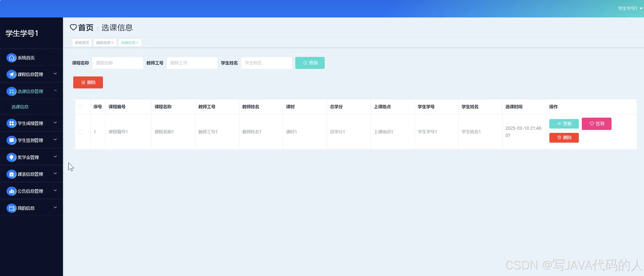Close the 课程信息 tab with its X
Viewport: 644px width, 276px height.
point(112,43)
